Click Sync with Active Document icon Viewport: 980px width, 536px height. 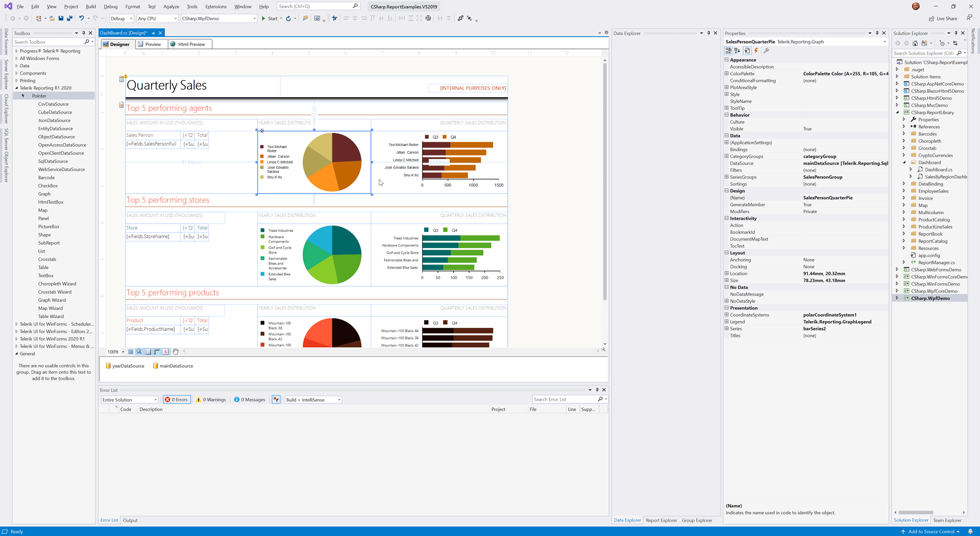click(955, 43)
